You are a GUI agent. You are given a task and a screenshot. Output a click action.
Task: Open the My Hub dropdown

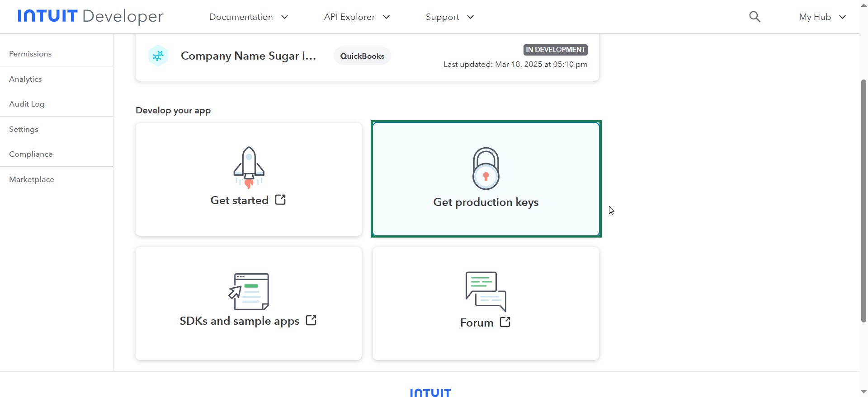(822, 17)
